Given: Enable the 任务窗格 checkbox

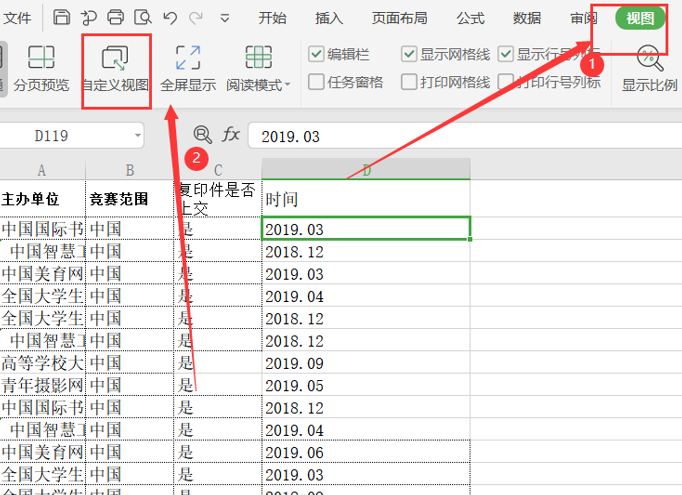Looking at the screenshot, I should point(316,82).
